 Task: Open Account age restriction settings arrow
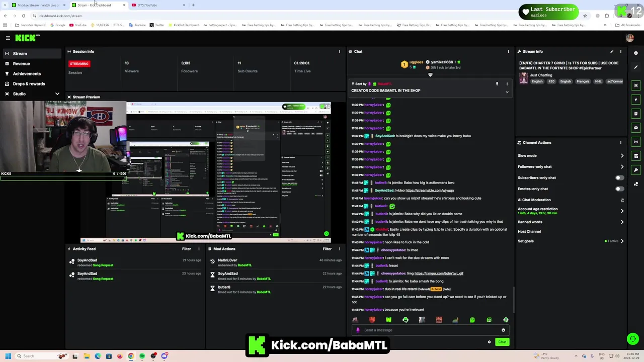pos(622,211)
